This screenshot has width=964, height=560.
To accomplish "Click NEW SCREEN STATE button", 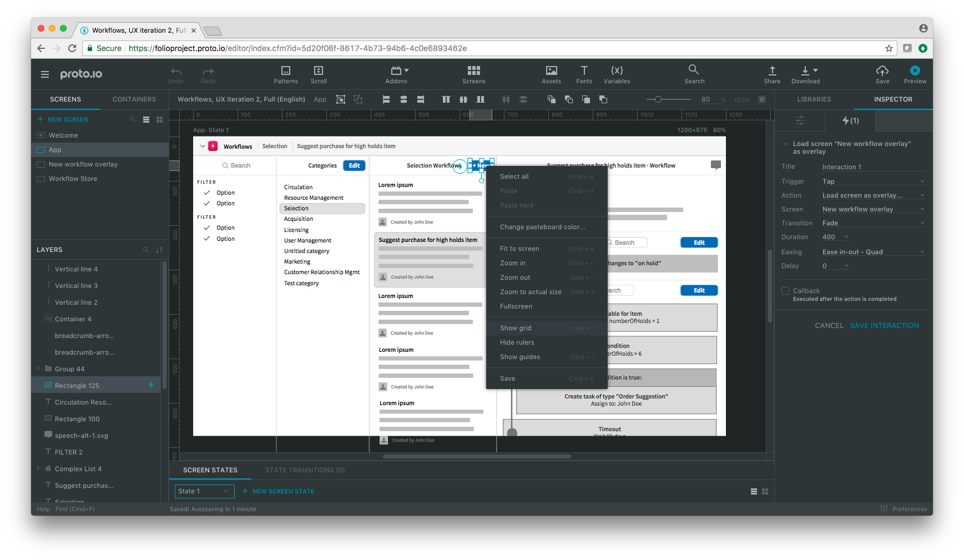I will (x=278, y=491).
